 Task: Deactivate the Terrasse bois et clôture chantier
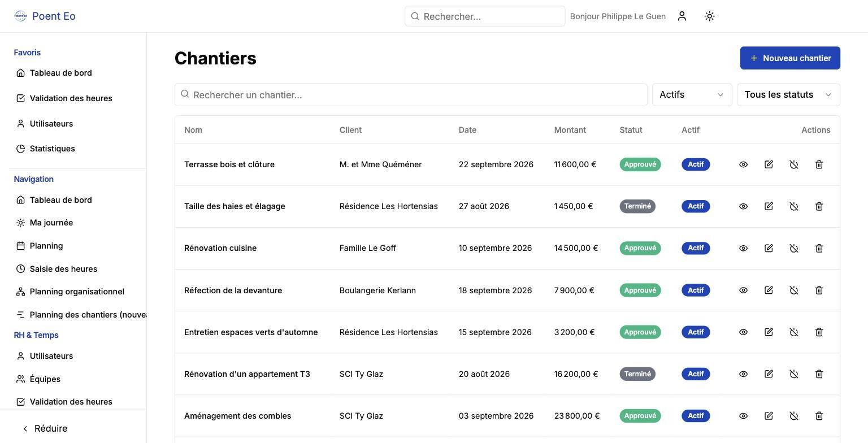click(794, 164)
